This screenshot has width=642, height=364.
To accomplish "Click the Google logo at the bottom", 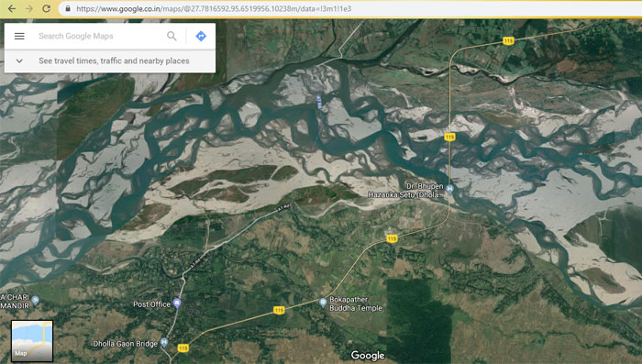I will [x=368, y=356].
